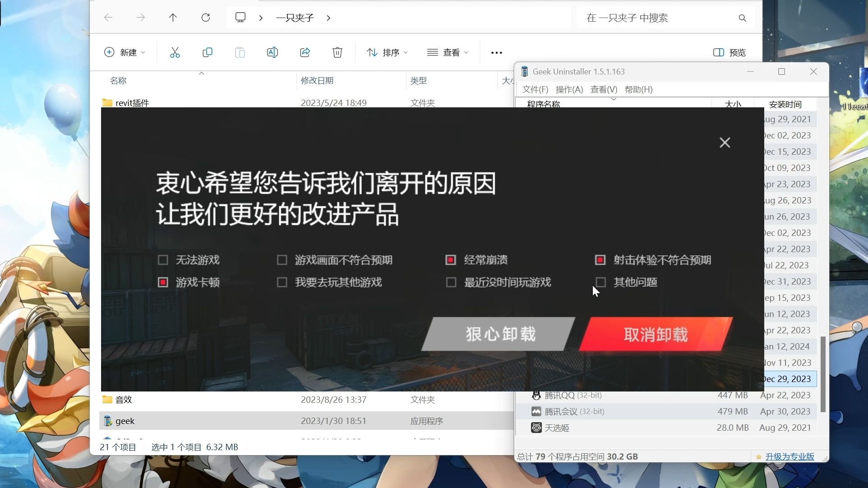The image size is (868, 488).
Task: Check 最近没时间玩游戏 checkbox
Action: (x=451, y=282)
